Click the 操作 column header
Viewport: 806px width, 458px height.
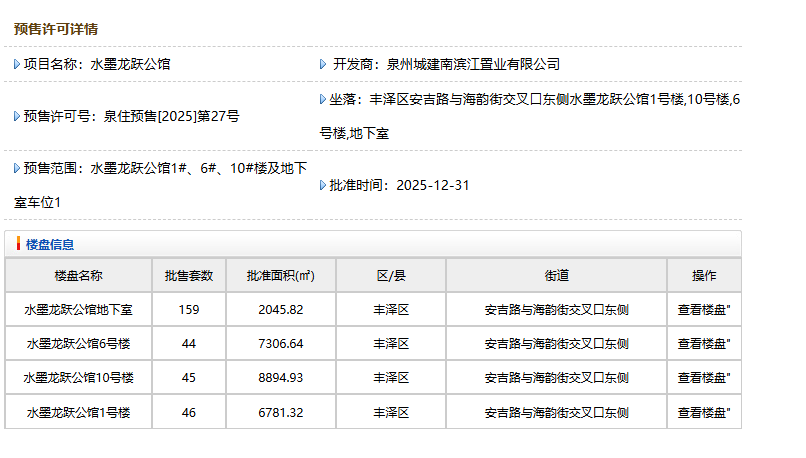704,276
